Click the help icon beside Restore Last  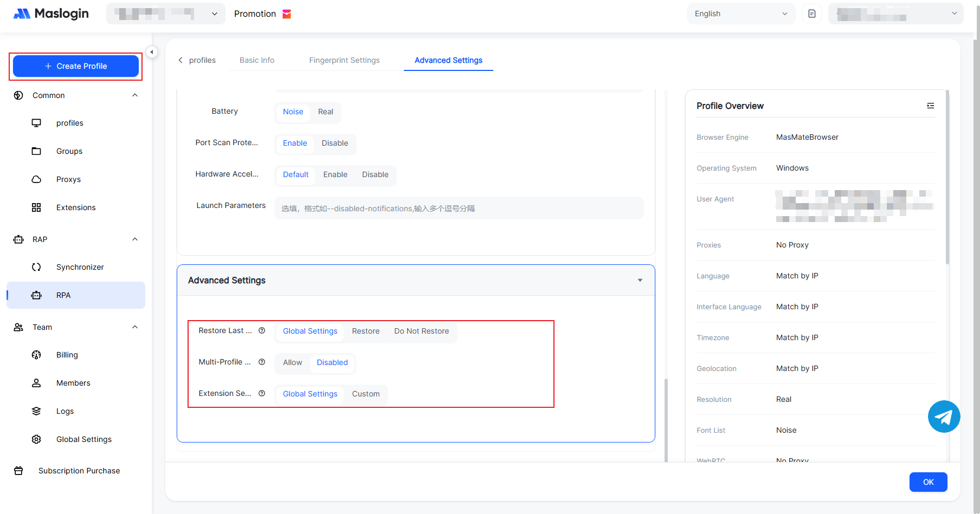pyautogui.click(x=262, y=330)
